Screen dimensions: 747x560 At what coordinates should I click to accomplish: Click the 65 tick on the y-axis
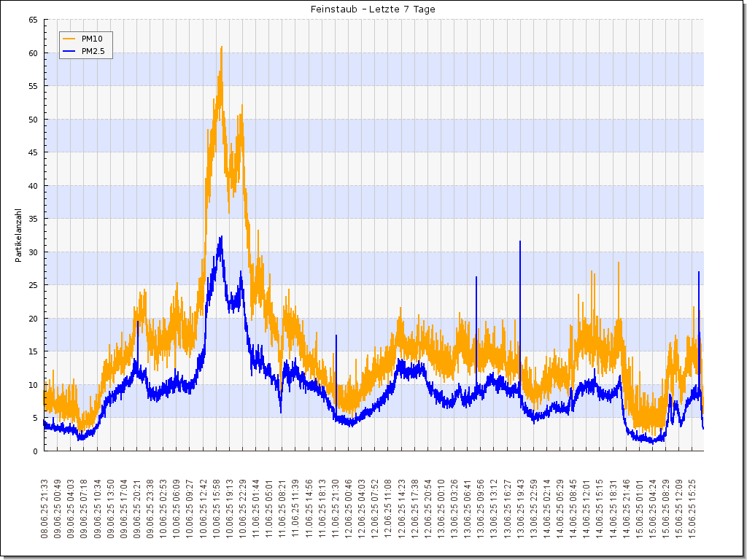pyautogui.click(x=33, y=20)
